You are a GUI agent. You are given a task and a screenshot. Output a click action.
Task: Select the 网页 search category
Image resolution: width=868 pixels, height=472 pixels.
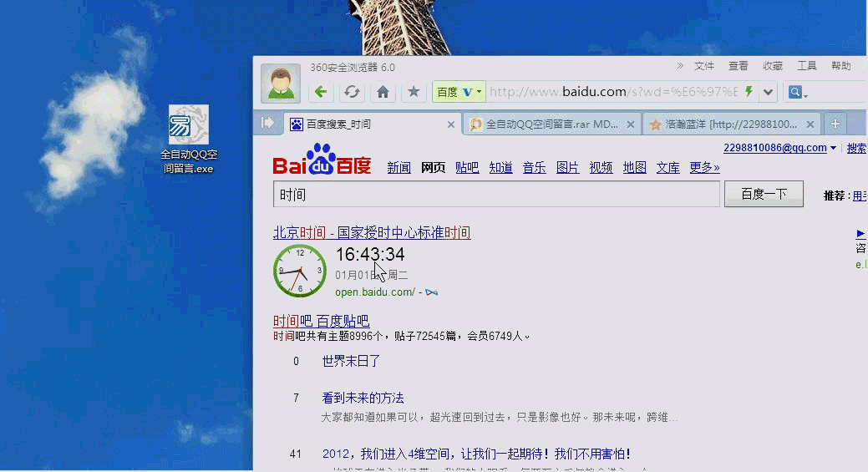coord(433,168)
